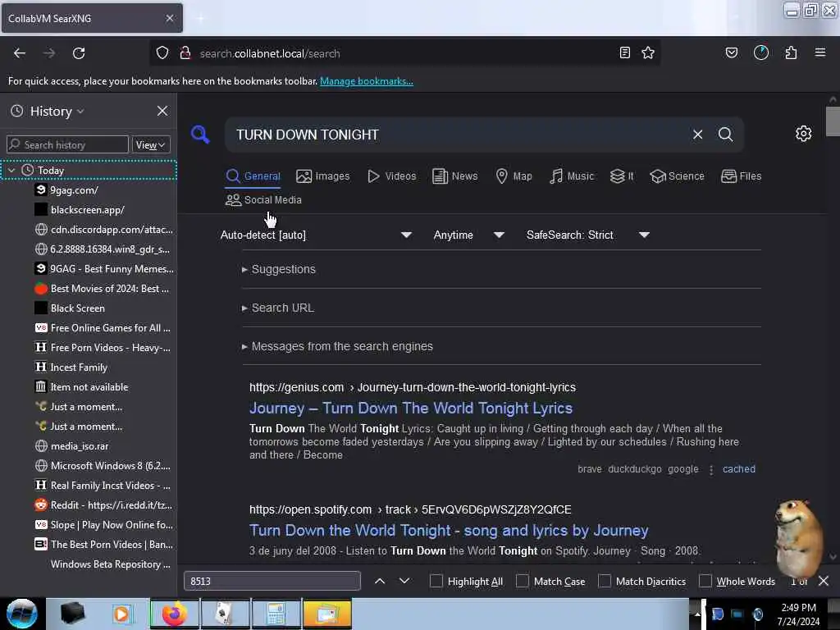The height and width of the screenshot is (630, 840).
Task: Close the find bar
Action: [824, 582]
